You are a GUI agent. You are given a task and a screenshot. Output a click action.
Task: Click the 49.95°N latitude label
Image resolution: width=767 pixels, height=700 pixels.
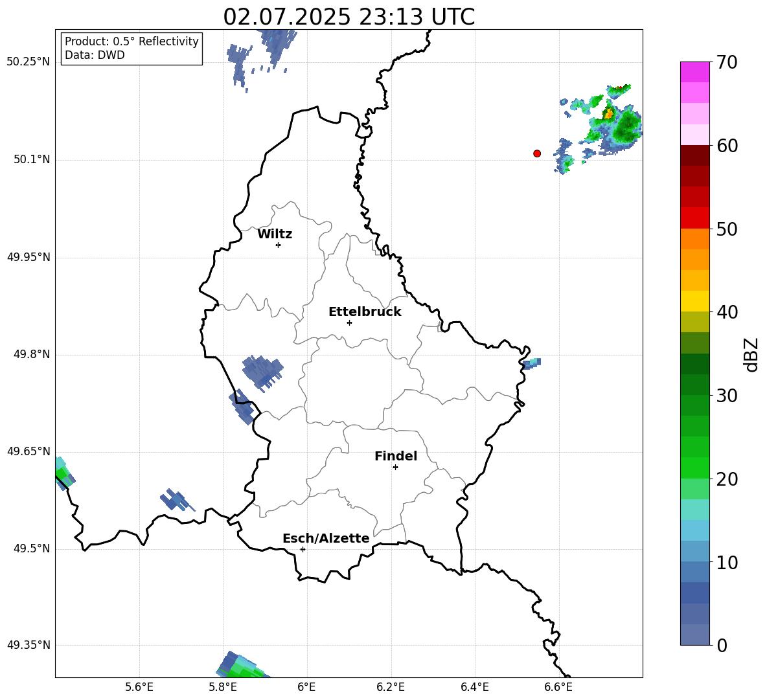coord(29,257)
